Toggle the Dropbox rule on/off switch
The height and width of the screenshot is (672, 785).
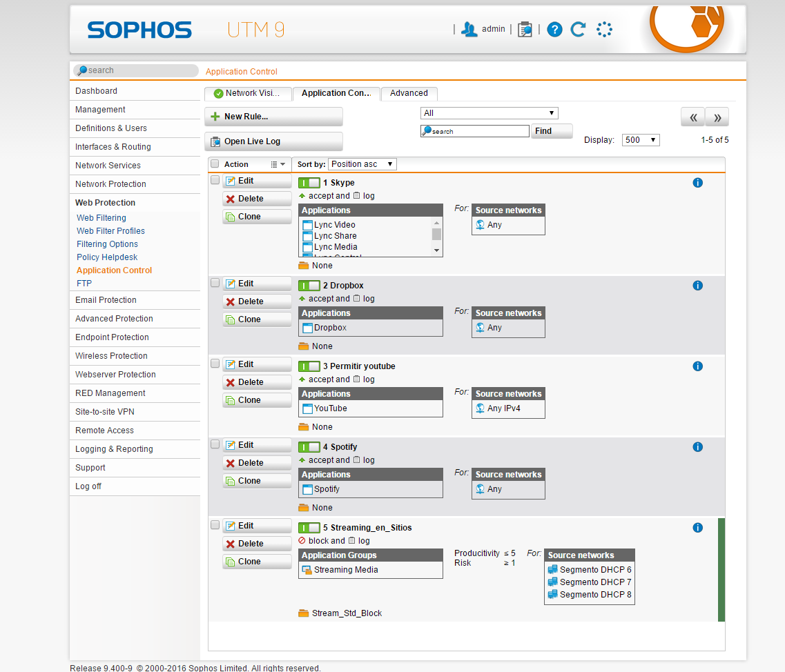pyautogui.click(x=309, y=285)
